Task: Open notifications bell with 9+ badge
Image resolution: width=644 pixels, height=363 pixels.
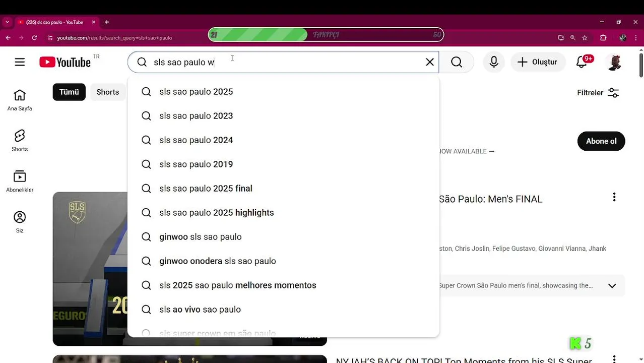Action: (x=583, y=62)
